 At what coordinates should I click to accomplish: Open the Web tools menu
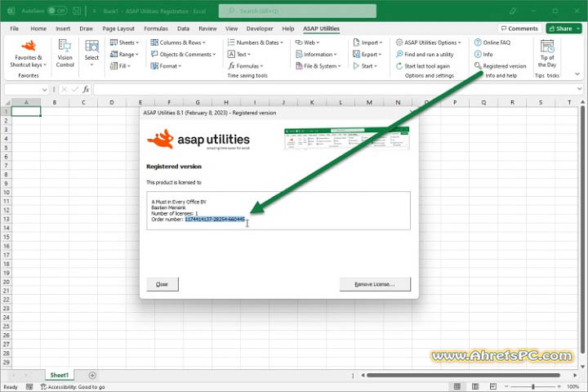[307, 42]
